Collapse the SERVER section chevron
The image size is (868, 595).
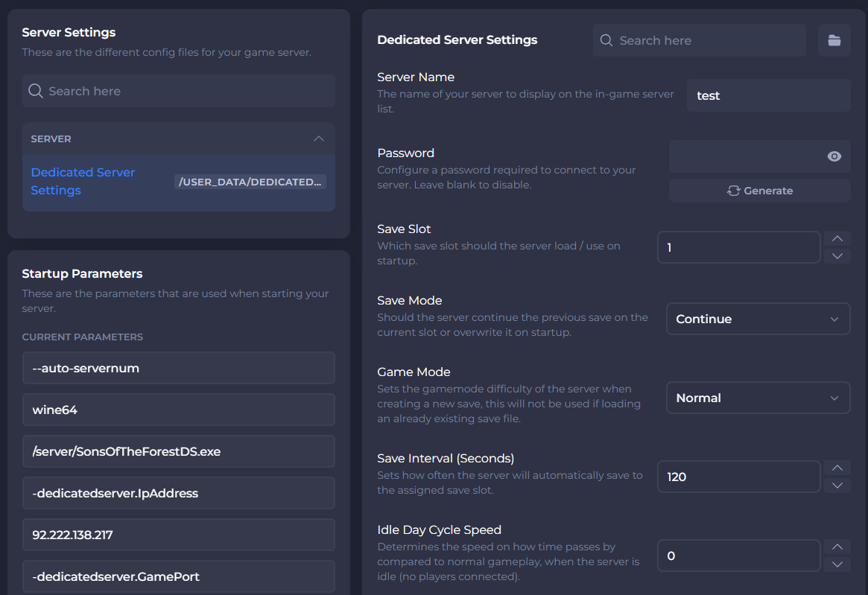318,139
